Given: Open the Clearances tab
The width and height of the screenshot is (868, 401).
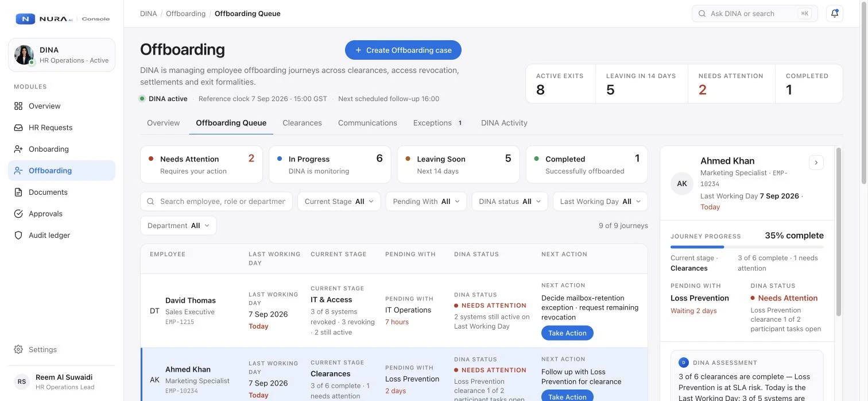Looking at the screenshot, I should click(x=302, y=123).
